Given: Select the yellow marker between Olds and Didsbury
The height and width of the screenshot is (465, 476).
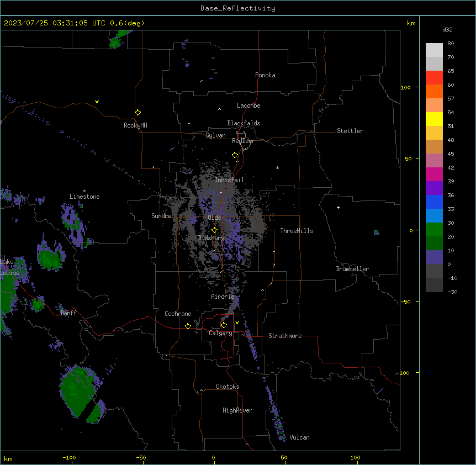Looking at the screenshot, I should point(214,230).
